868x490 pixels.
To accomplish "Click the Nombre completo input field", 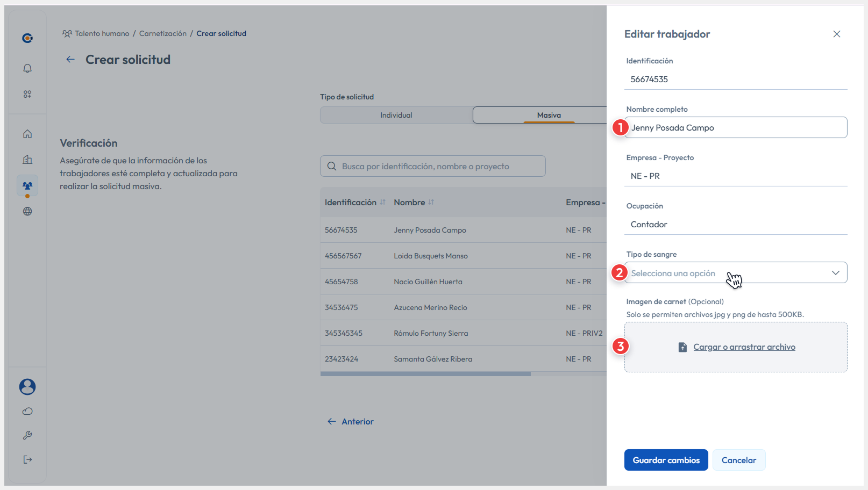I will pos(735,128).
